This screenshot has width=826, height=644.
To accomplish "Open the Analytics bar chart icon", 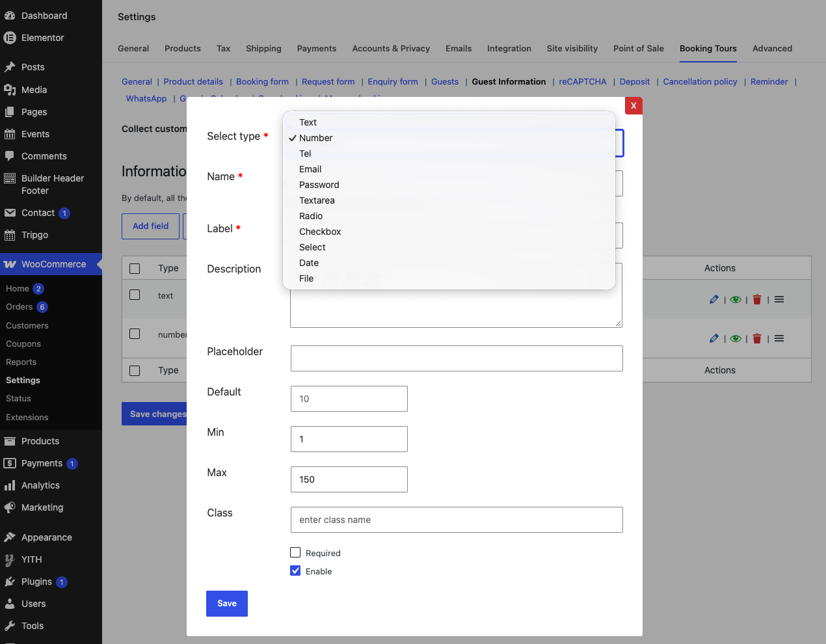I will [10, 485].
